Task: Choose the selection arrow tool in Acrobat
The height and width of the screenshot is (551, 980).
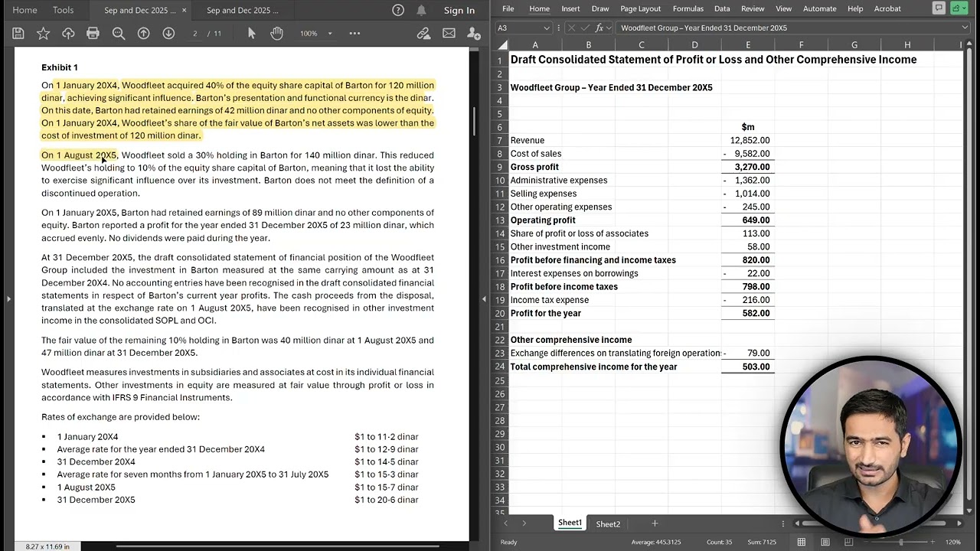Action: [x=252, y=34]
